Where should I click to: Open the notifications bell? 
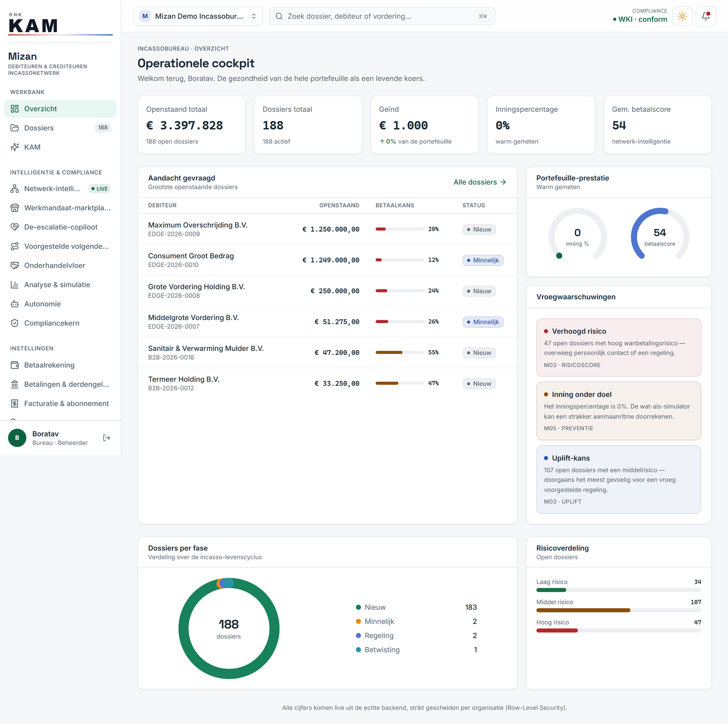[705, 16]
